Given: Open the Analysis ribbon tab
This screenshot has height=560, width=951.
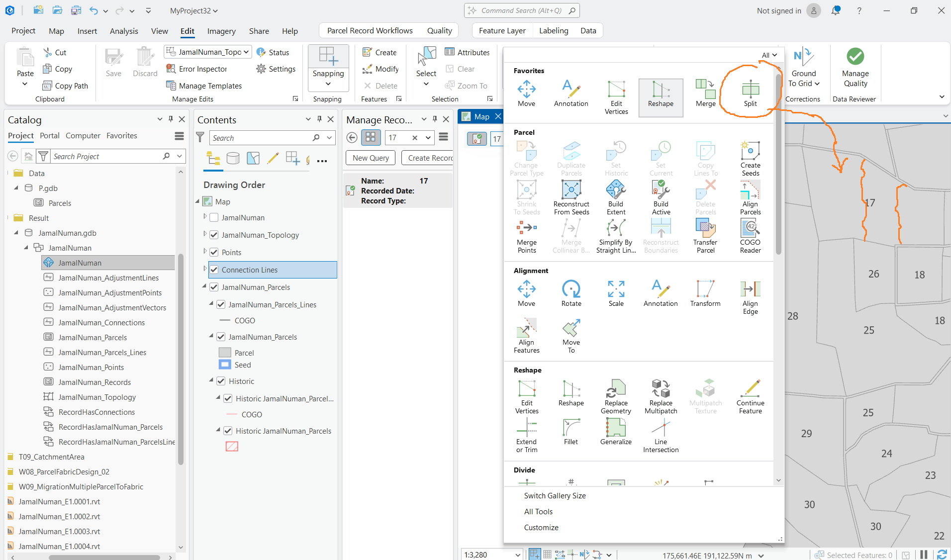Looking at the screenshot, I should point(124,31).
